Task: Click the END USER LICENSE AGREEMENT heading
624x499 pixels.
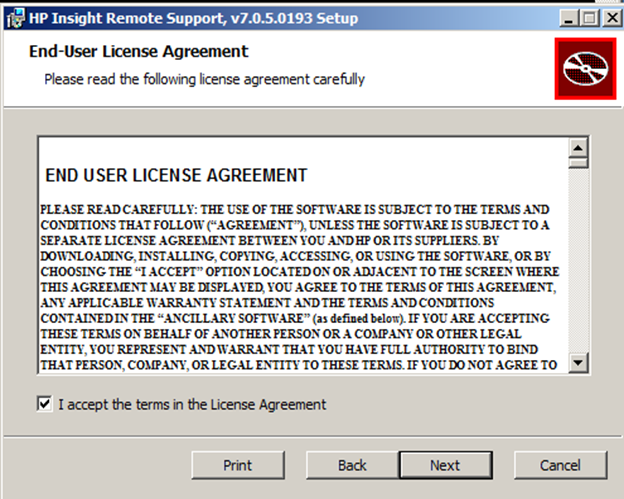Action: (176, 175)
